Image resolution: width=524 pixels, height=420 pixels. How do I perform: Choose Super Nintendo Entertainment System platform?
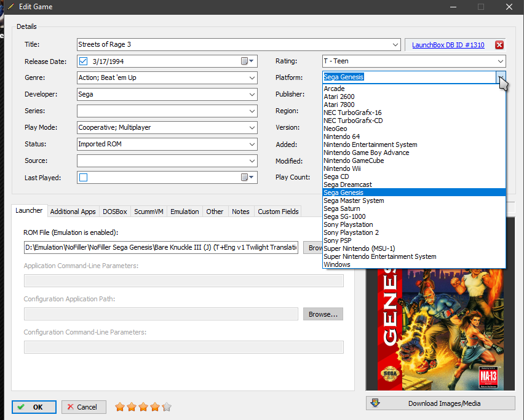(x=414, y=256)
